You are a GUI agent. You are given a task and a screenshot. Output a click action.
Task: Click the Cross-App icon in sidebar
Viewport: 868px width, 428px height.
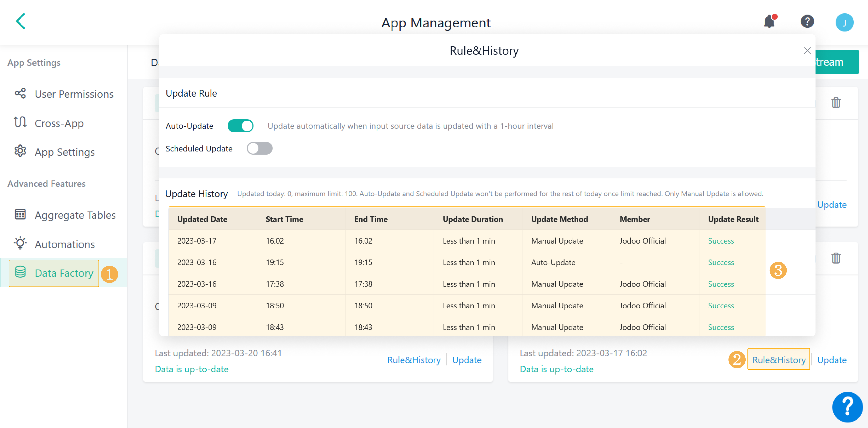(x=20, y=122)
